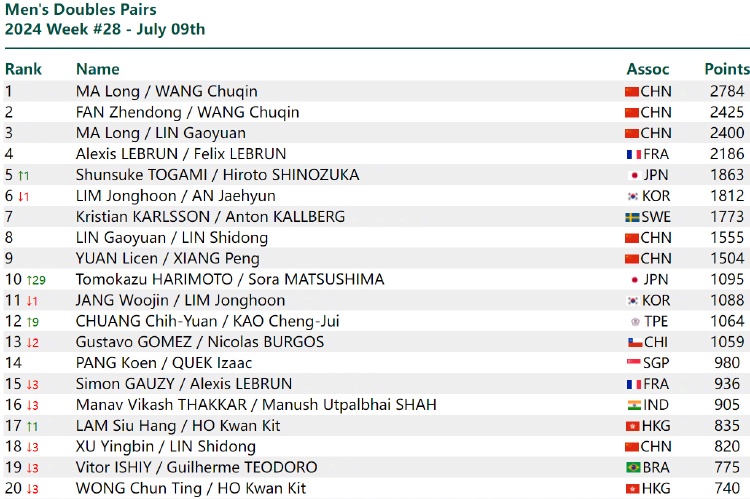Click the Brazil flag next to Vitor ISHIY

click(x=633, y=467)
